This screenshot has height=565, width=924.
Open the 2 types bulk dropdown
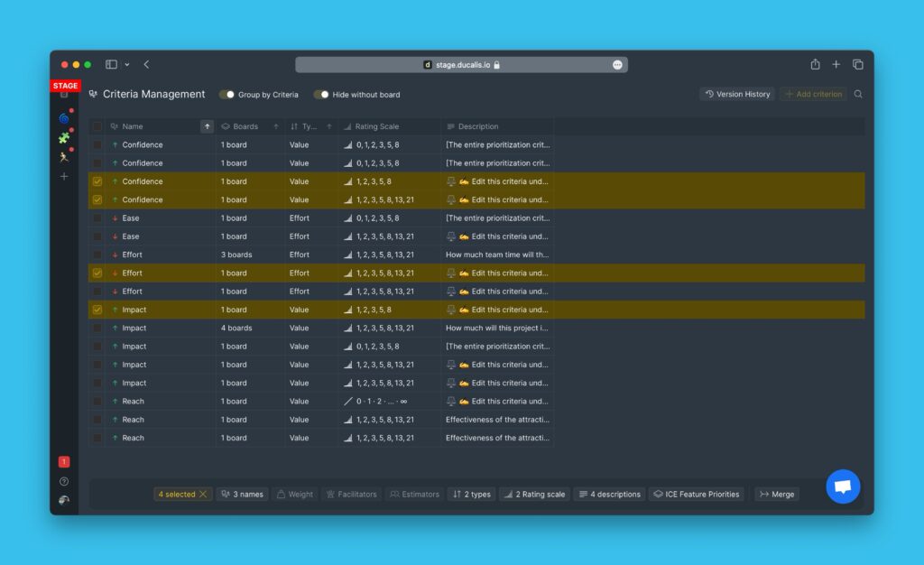pos(471,495)
